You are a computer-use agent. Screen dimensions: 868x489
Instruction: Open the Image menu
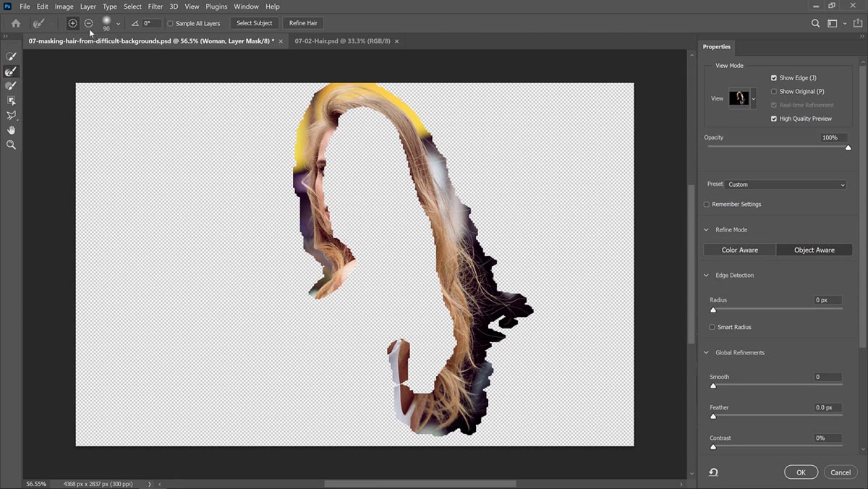tap(64, 7)
